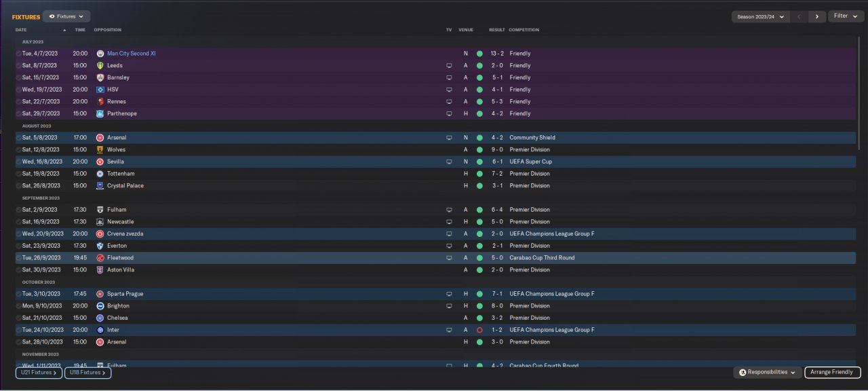Click the Man City Second XI badge

[100, 54]
